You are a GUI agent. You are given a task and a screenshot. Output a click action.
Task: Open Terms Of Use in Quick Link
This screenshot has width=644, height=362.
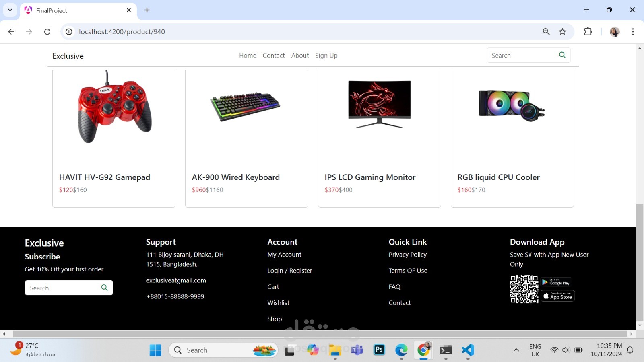point(408,271)
